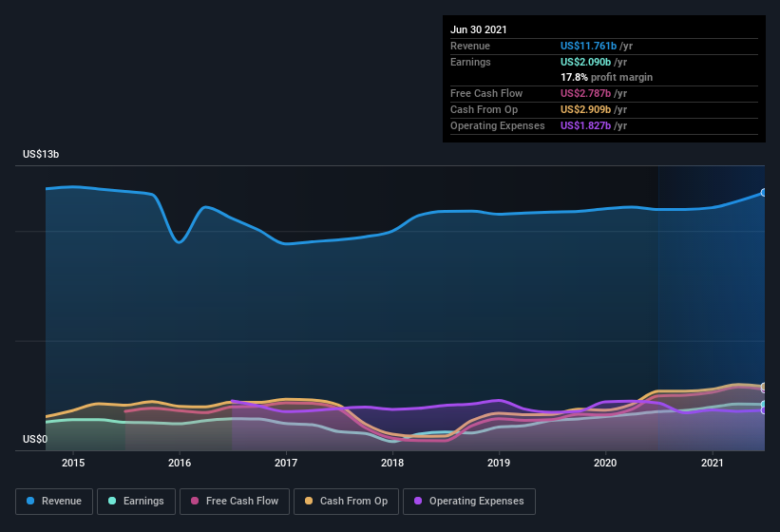
Task: Click the Revenue data point at chart end
Action: pyautogui.click(x=764, y=193)
